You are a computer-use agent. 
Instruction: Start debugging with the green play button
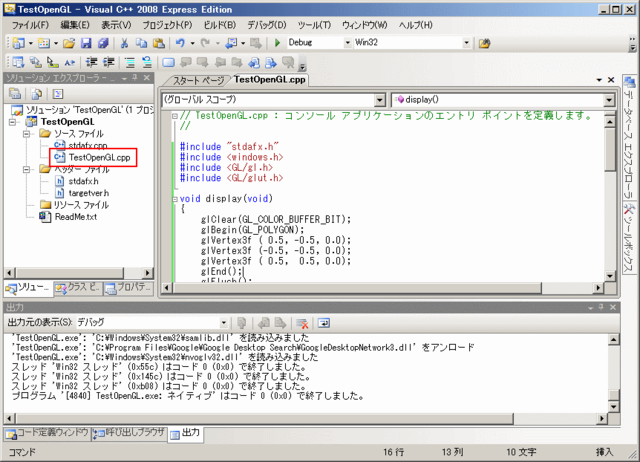[x=278, y=42]
